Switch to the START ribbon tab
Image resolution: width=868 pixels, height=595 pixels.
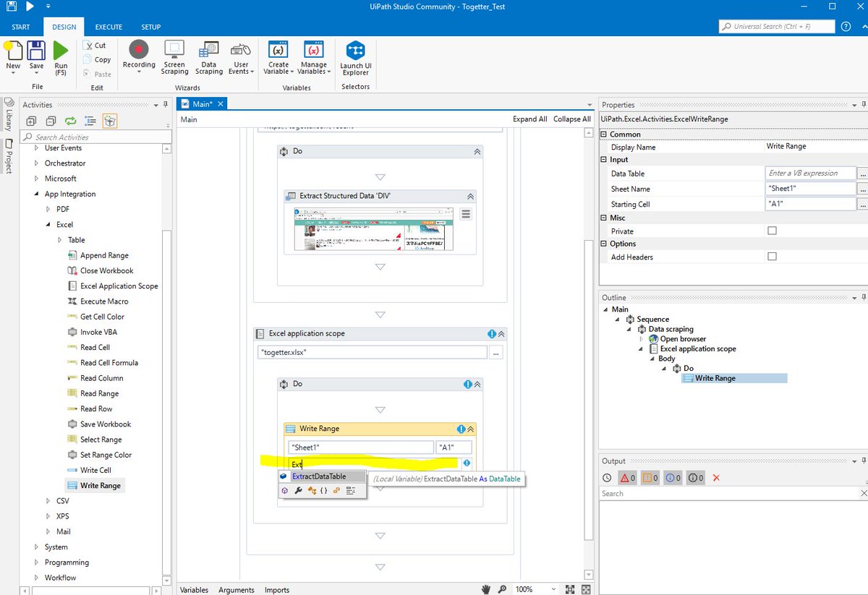[x=21, y=27]
